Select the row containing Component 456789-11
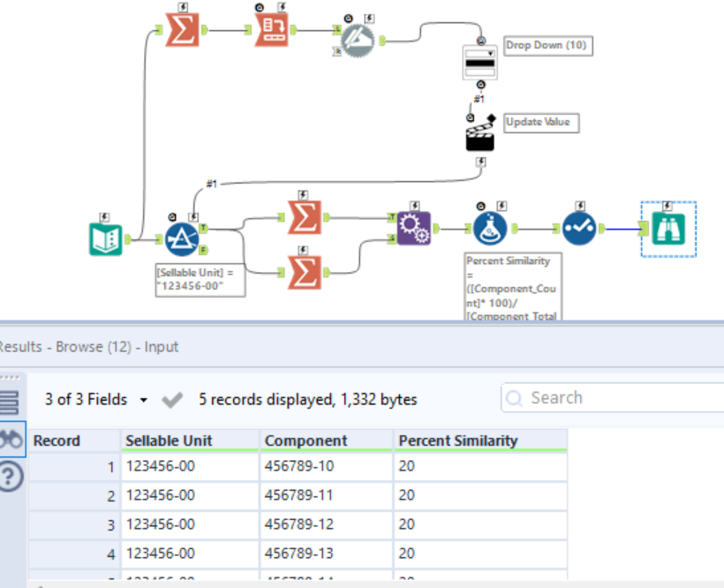Viewport: 724px width, 588px height. tap(309, 495)
